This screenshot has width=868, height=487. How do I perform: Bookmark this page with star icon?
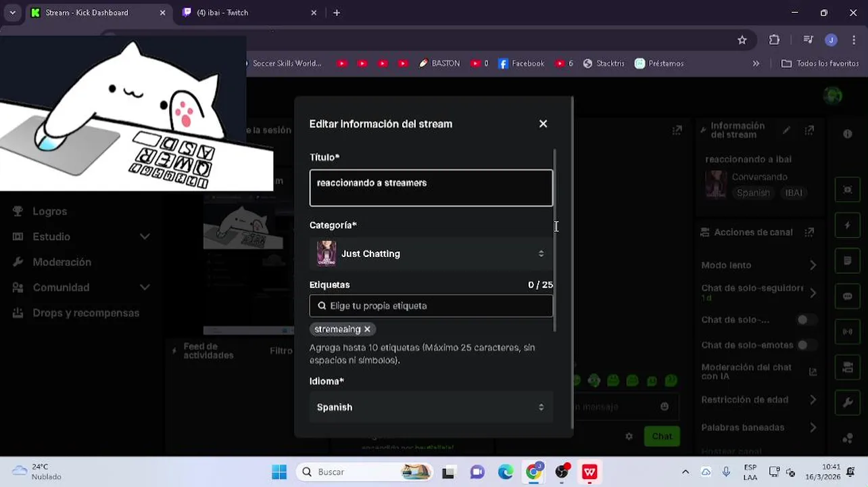tap(742, 40)
